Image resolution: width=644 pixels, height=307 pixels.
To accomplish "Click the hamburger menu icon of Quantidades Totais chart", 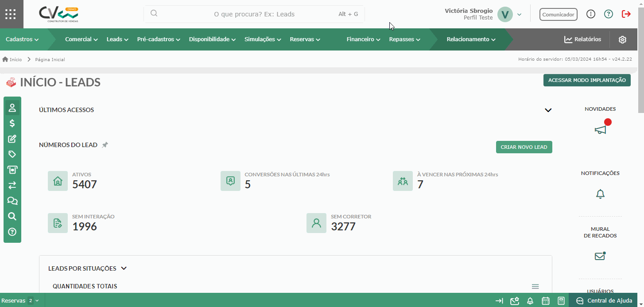I will 535,287.
